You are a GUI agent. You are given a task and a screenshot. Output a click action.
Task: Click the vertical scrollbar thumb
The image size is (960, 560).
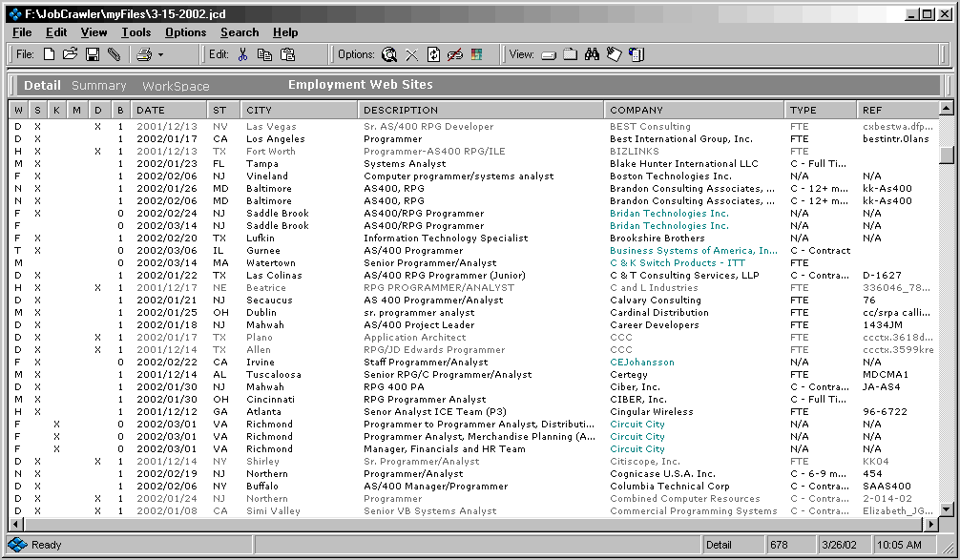click(947, 155)
